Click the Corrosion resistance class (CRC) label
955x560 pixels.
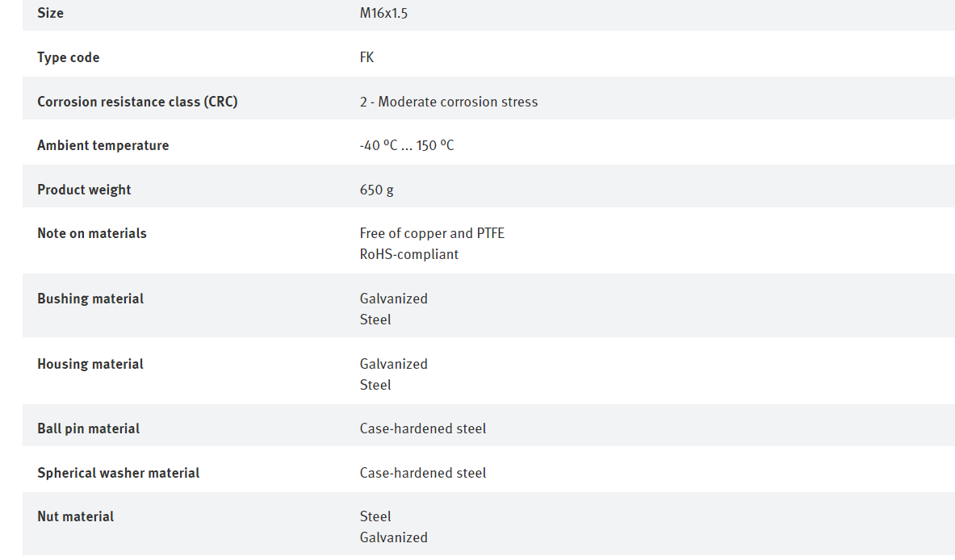tap(137, 102)
